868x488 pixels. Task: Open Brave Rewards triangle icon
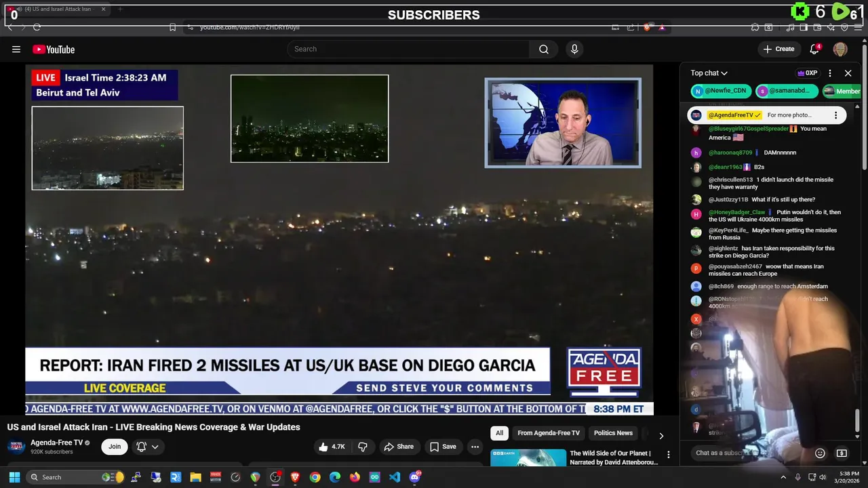click(x=662, y=27)
